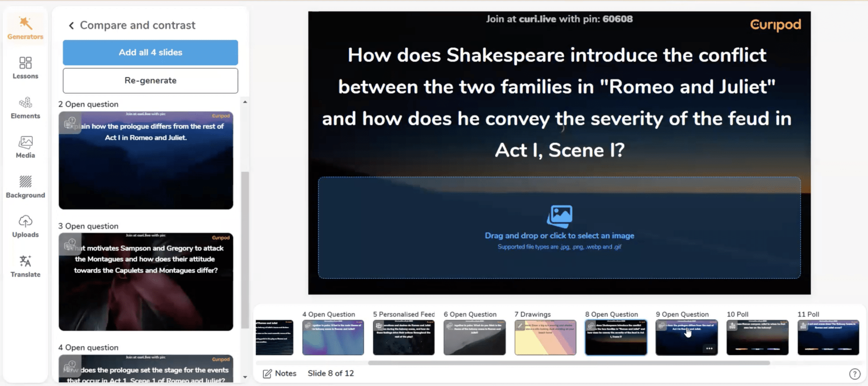
Task: Open the Elements panel
Action: point(25,108)
